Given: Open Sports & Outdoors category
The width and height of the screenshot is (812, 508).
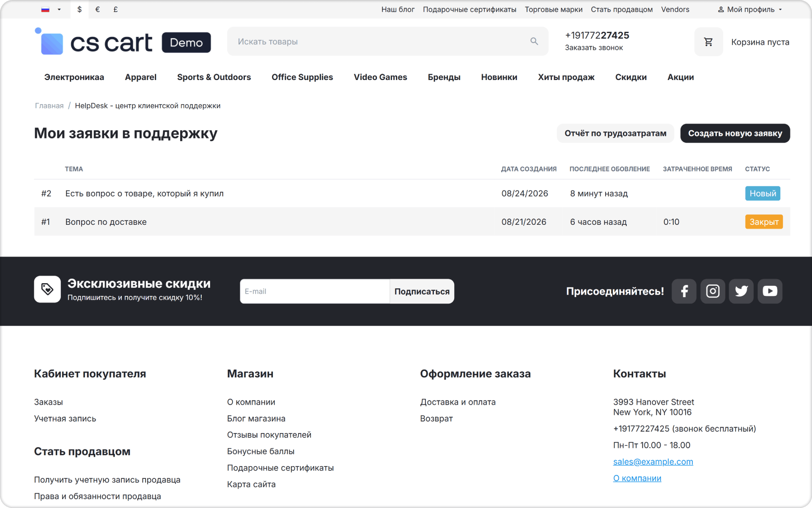Looking at the screenshot, I should [214, 77].
